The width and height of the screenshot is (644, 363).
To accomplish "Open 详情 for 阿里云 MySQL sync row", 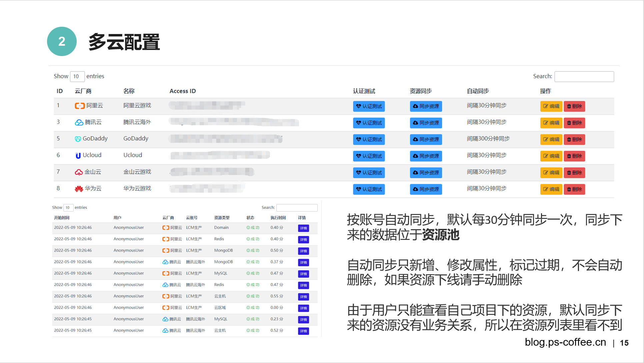I will point(303,274).
